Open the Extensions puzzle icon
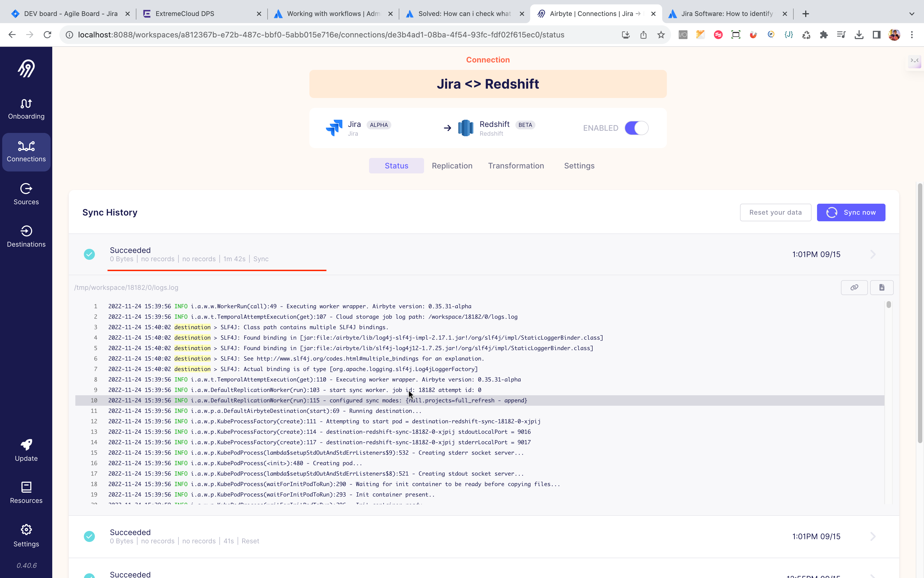 coord(824,35)
